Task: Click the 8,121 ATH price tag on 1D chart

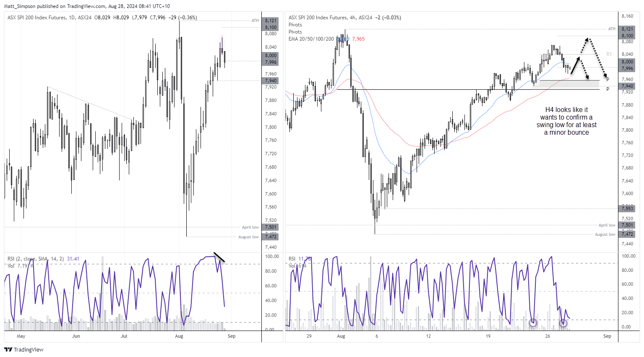Action: (x=271, y=21)
